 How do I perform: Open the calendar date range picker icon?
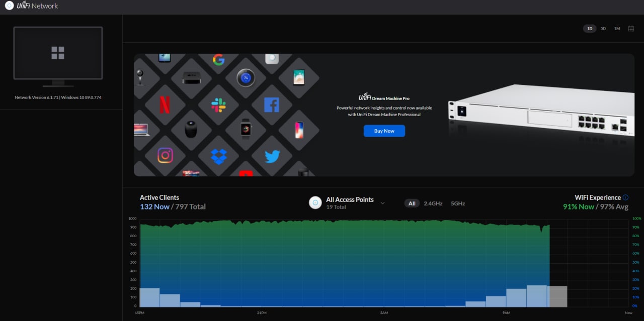click(631, 29)
